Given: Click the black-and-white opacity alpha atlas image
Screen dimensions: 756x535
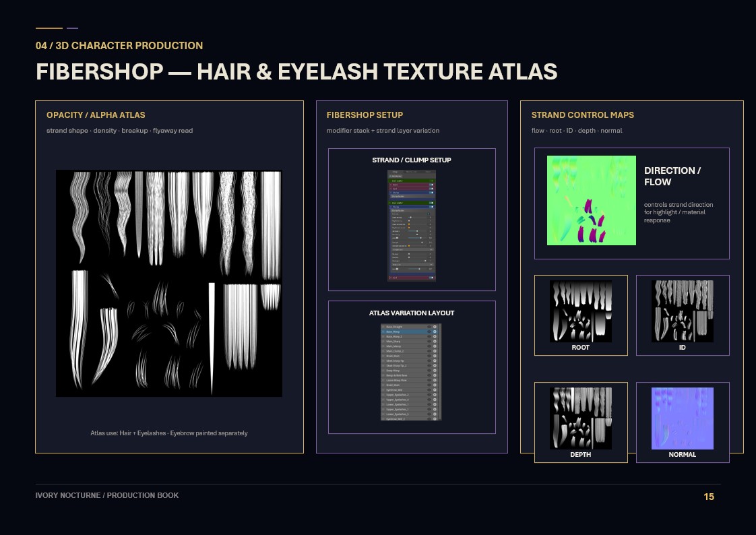Looking at the screenshot, I should (x=168, y=284).
